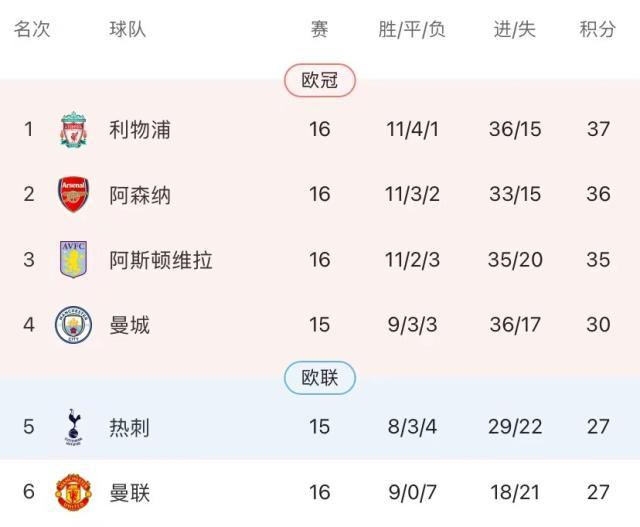This screenshot has width=640, height=527.
Task: Click the 进/失 column header
Action: click(515, 30)
